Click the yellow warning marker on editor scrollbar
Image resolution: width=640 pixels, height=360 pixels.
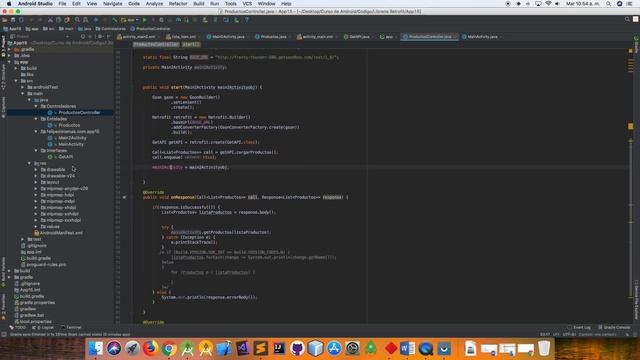[631, 126]
